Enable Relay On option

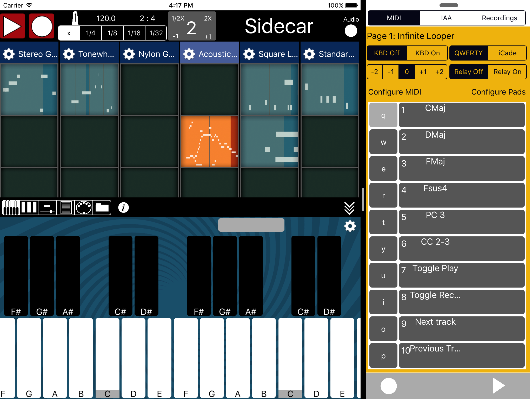507,72
